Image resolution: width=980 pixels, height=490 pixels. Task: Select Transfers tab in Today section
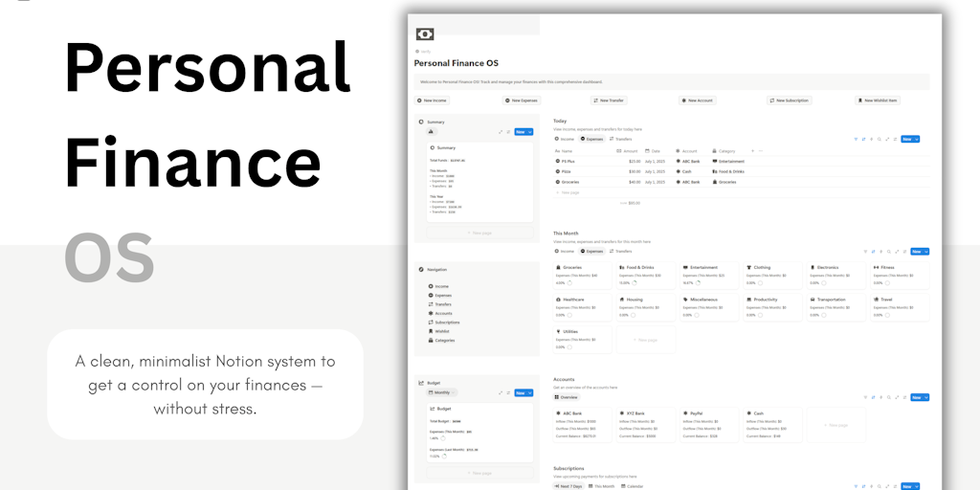(x=620, y=139)
